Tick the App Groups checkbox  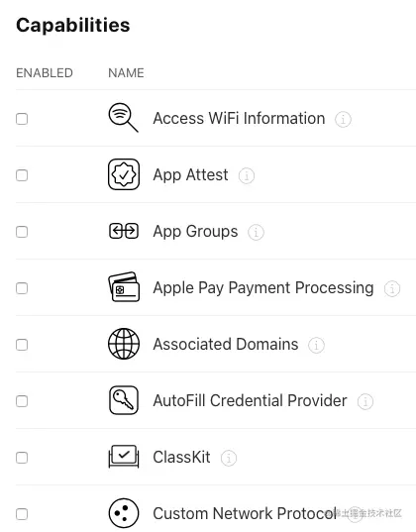(x=22, y=232)
